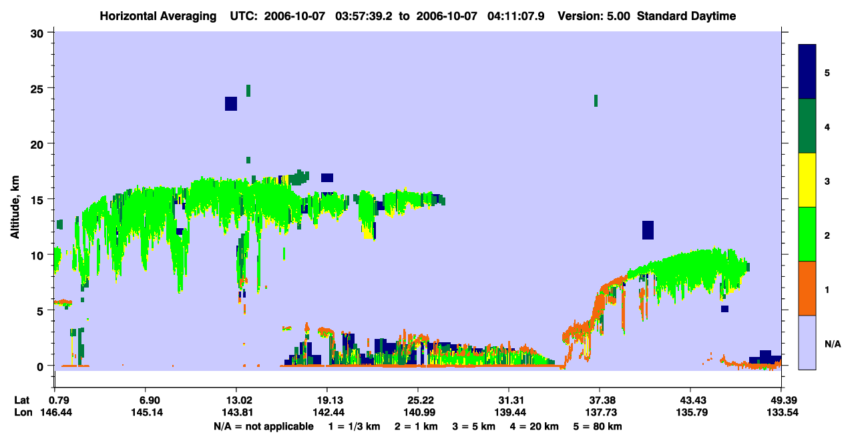This screenshot has height=445, width=868.
Task: Click latitude value 6.90
Action: [x=145, y=400]
